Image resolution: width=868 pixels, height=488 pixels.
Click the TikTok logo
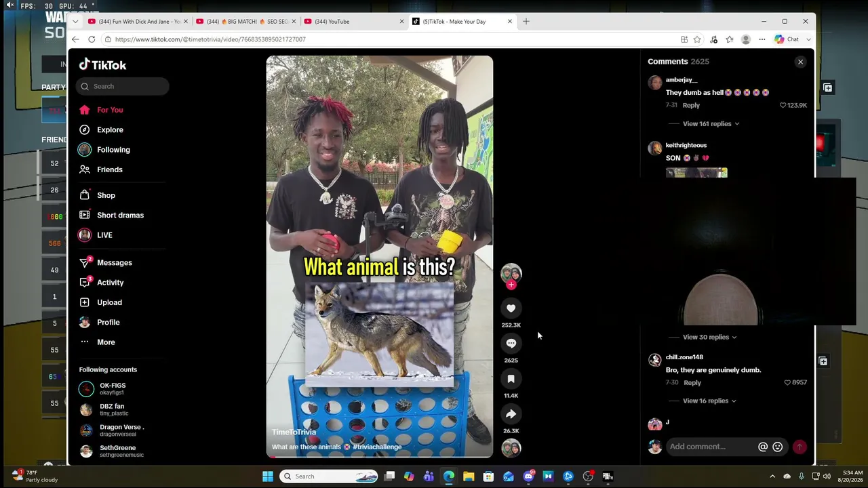coord(102,64)
